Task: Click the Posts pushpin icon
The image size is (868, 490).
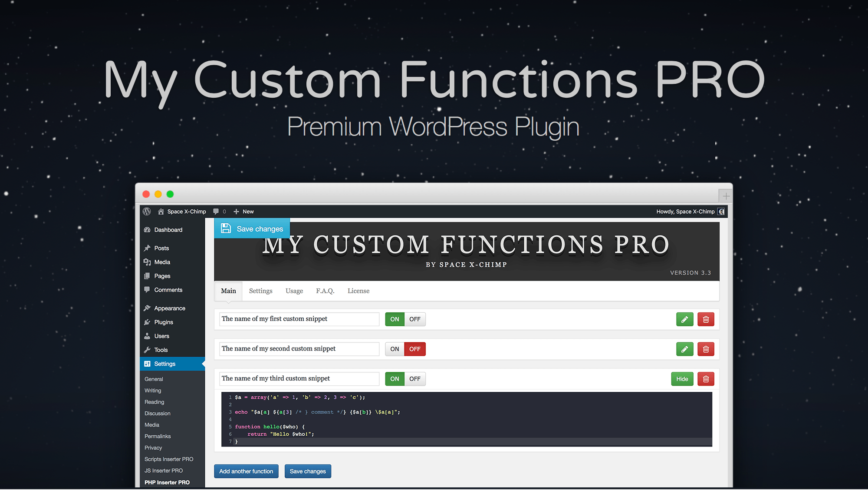Action: point(147,248)
